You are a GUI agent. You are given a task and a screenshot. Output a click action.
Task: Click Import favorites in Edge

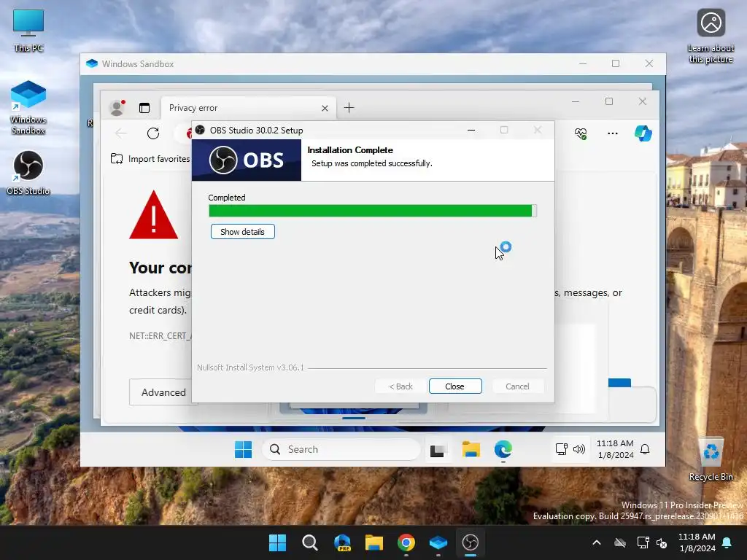[x=150, y=158]
